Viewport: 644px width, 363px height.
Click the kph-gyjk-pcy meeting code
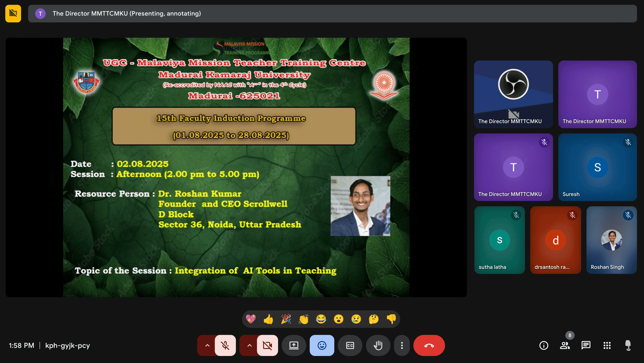tap(67, 345)
